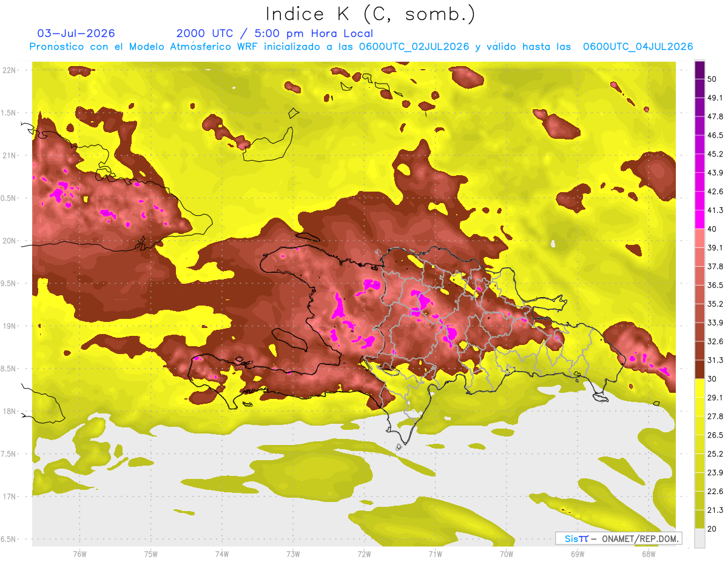
Task: Click the "Indice K (C, somb.)" title
Action: [370, 14]
